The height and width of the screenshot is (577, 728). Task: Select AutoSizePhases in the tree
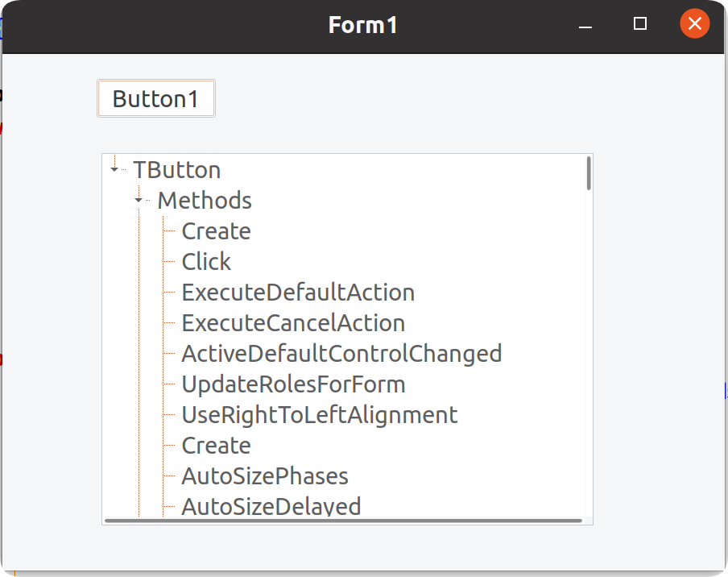tap(264, 476)
